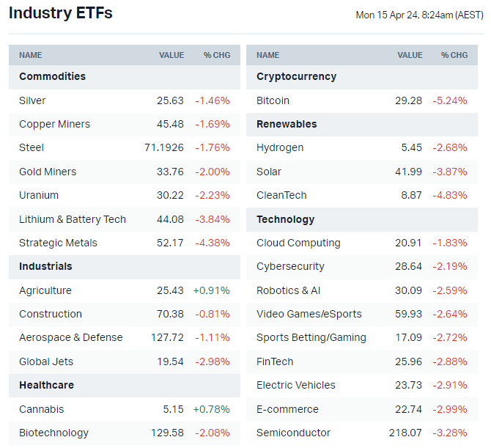Image resolution: width=491 pixels, height=448 pixels.
Task: Open the Video Games/eSports ETF
Action: pos(309,314)
